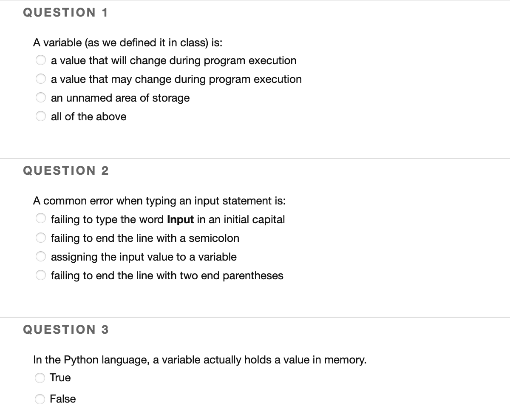Choose 'failing to end the line with a semicolon'

41,238
